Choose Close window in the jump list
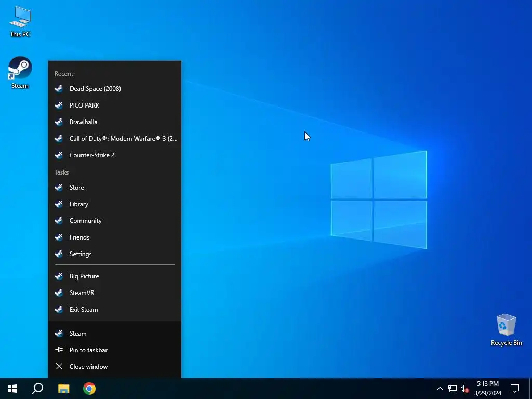This screenshot has height=399, width=532. 115,366
